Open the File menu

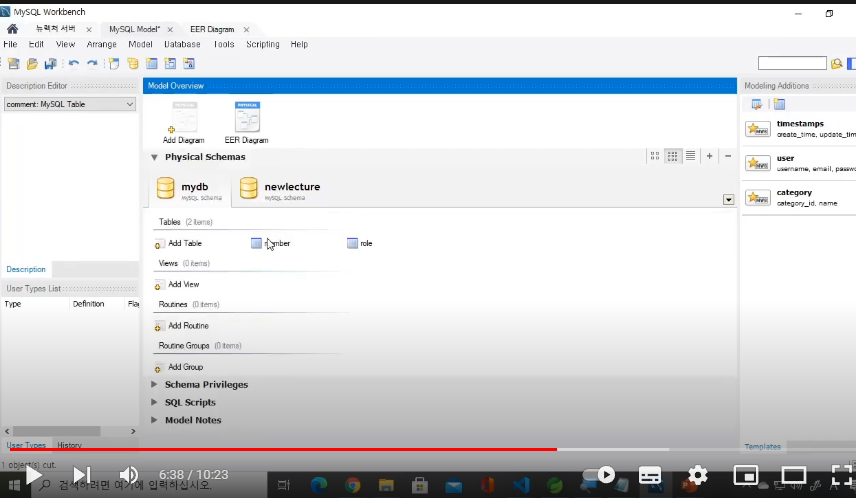coord(10,44)
